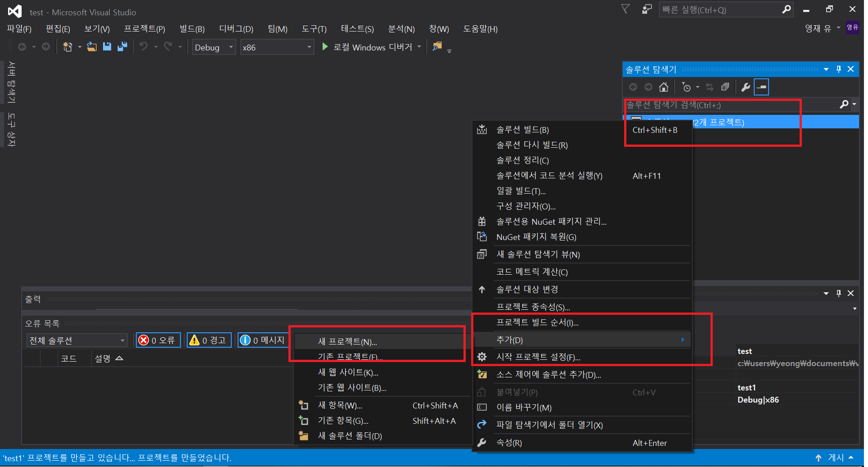This screenshot has width=868, height=467.
Task: Click the Sync with Active Document icon
Action: point(710,87)
